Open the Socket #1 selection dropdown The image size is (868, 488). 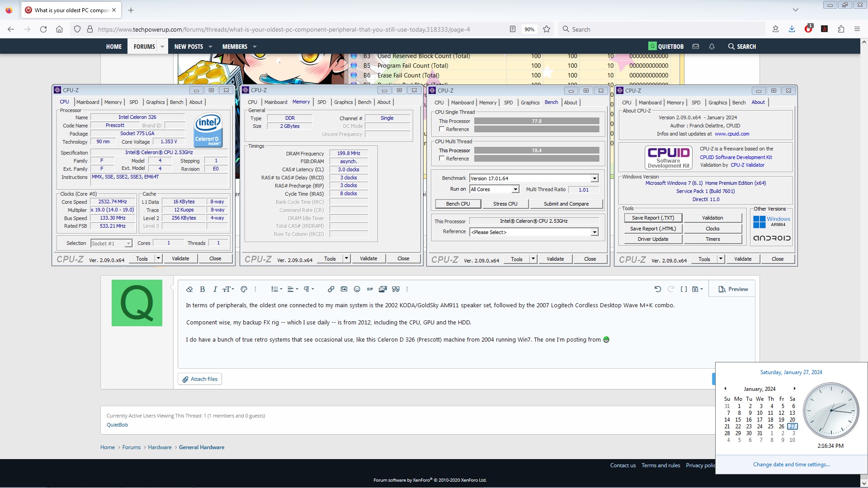point(128,244)
